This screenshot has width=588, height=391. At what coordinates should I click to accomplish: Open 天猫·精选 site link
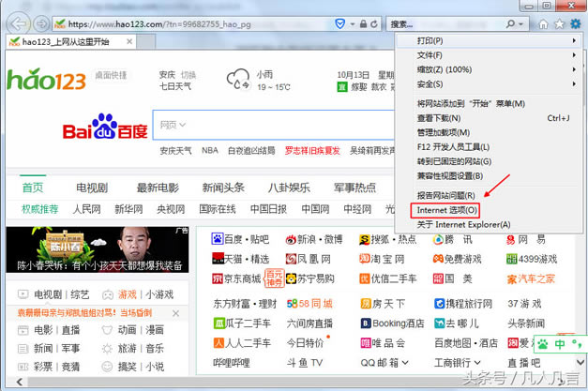coord(240,259)
